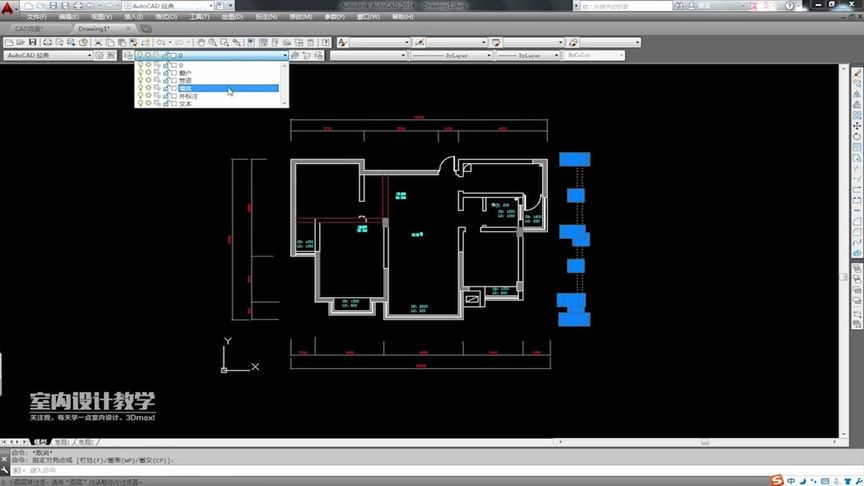864x486 pixels.
Task: Toggle the lightbulb of the 墙体 layer
Action: [141, 88]
